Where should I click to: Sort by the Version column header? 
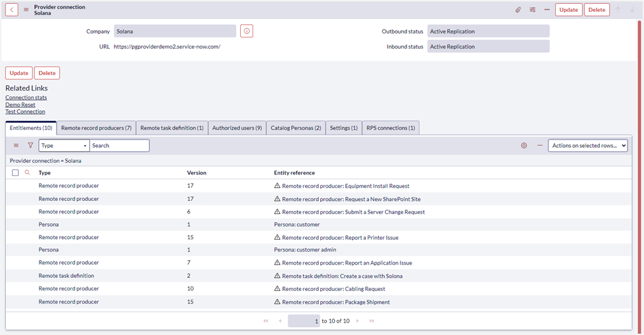[197, 173]
